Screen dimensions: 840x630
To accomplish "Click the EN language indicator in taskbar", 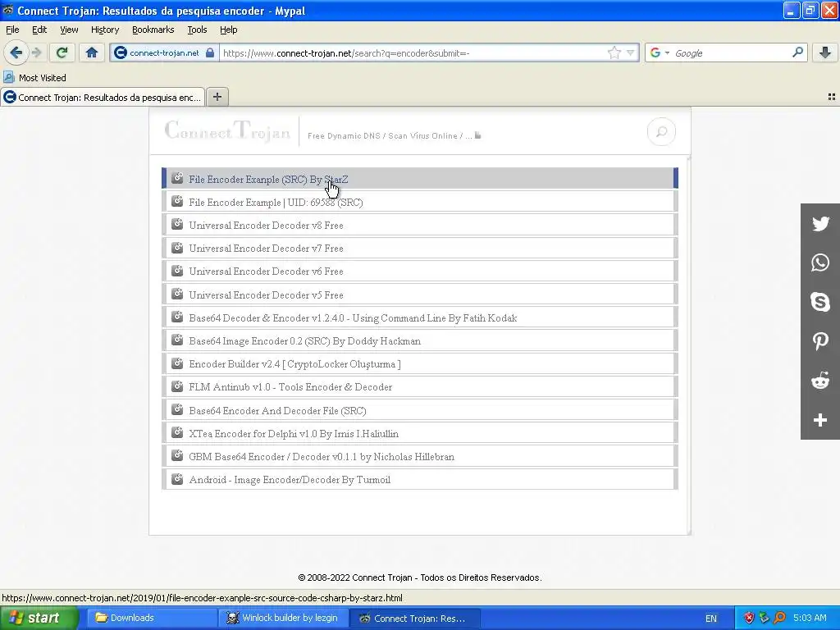I will tap(711, 619).
